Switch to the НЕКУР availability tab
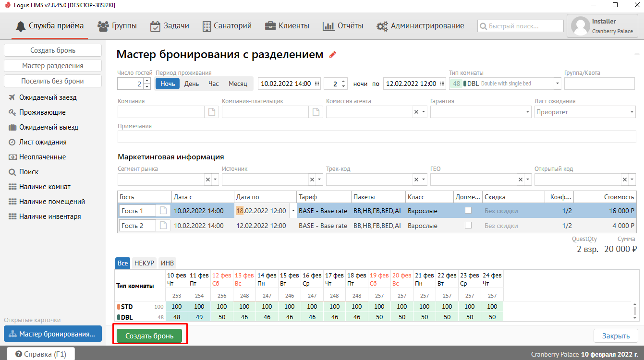 click(x=144, y=263)
